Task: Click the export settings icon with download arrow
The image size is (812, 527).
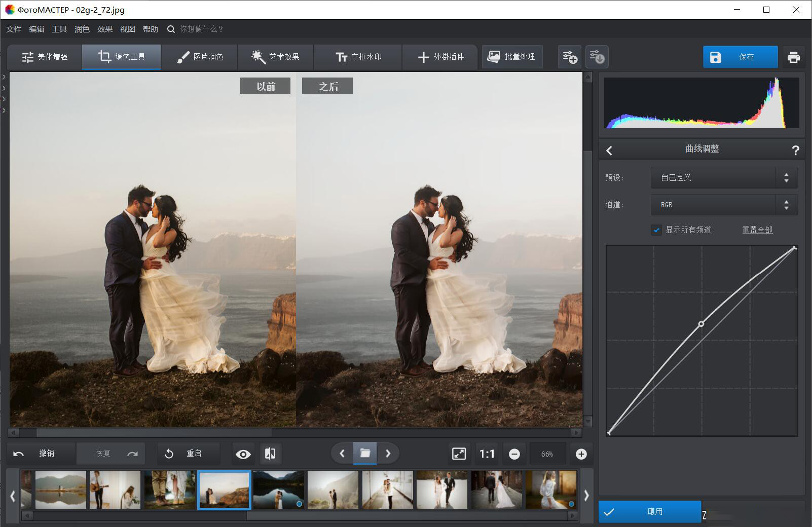Action: point(596,57)
